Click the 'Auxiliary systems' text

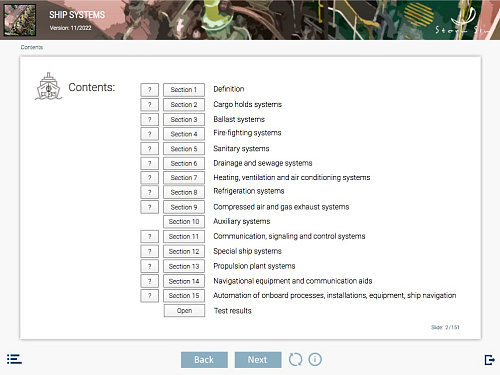click(242, 221)
